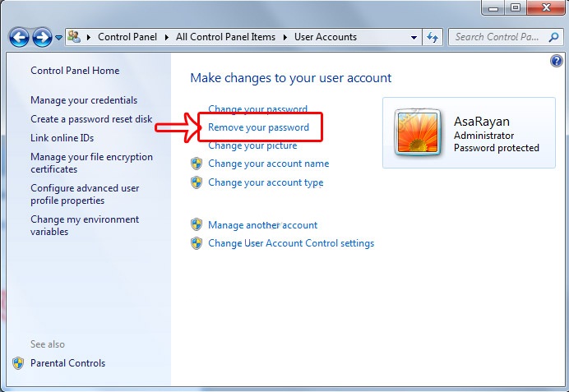569x392 pixels.
Task: Expand the arrow after Control Panel breadcrumb
Action: (166, 37)
